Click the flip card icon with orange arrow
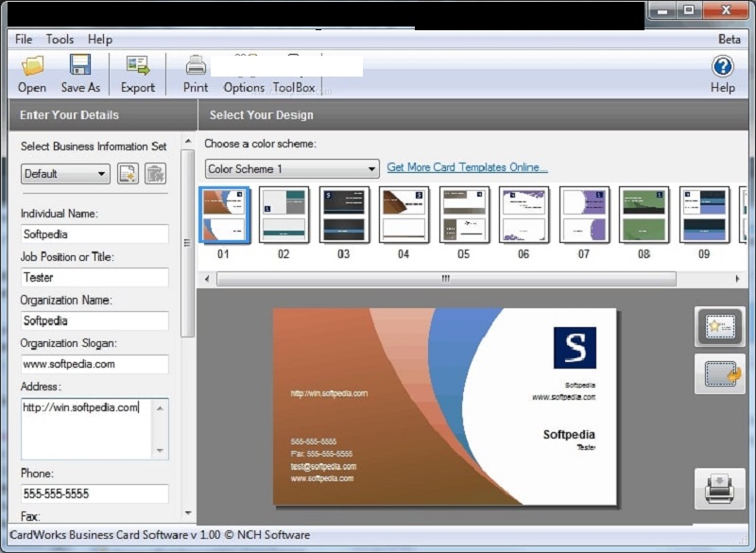The image size is (756, 553). tap(720, 374)
